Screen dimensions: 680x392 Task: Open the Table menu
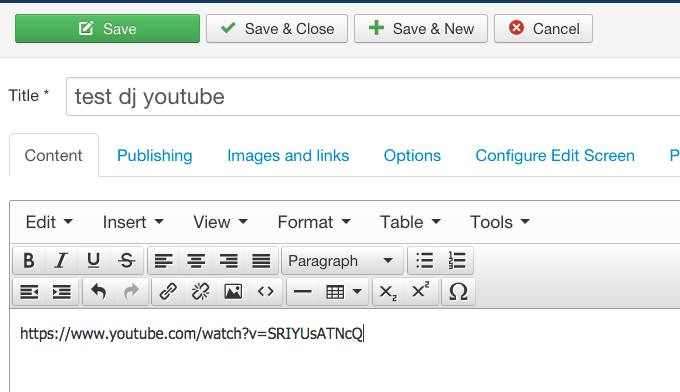coord(410,222)
